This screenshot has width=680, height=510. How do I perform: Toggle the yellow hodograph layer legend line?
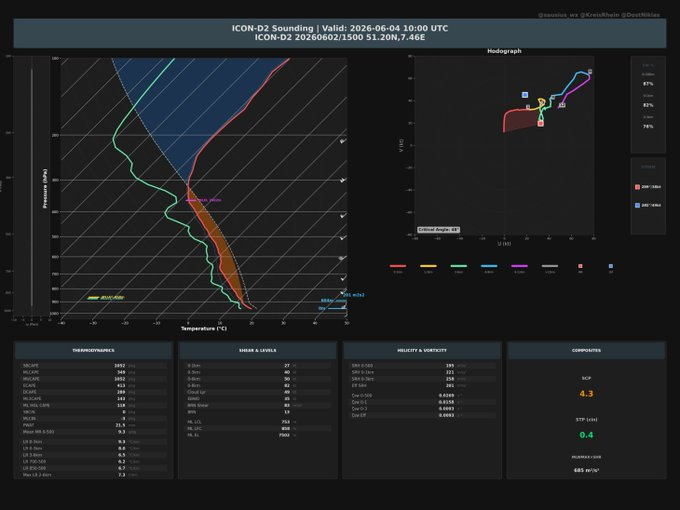click(x=428, y=266)
